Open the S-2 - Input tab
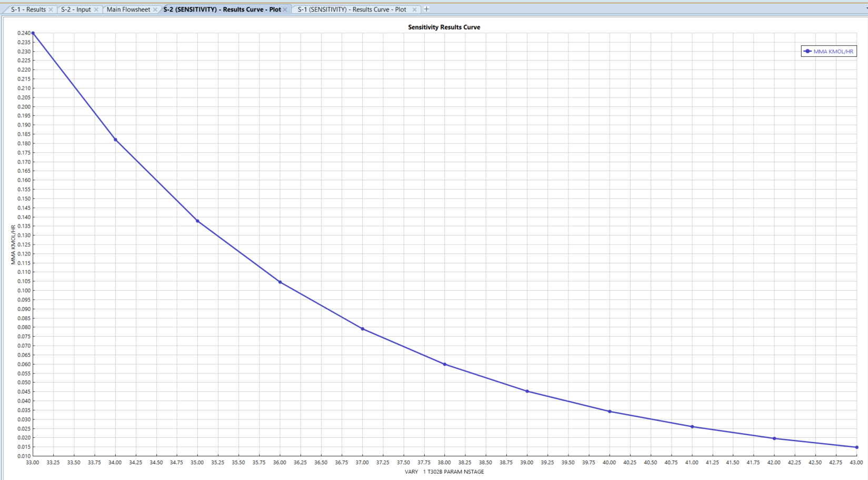Viewport: 868px width, 480px height. pyautogui.click(x=76, y=9)
